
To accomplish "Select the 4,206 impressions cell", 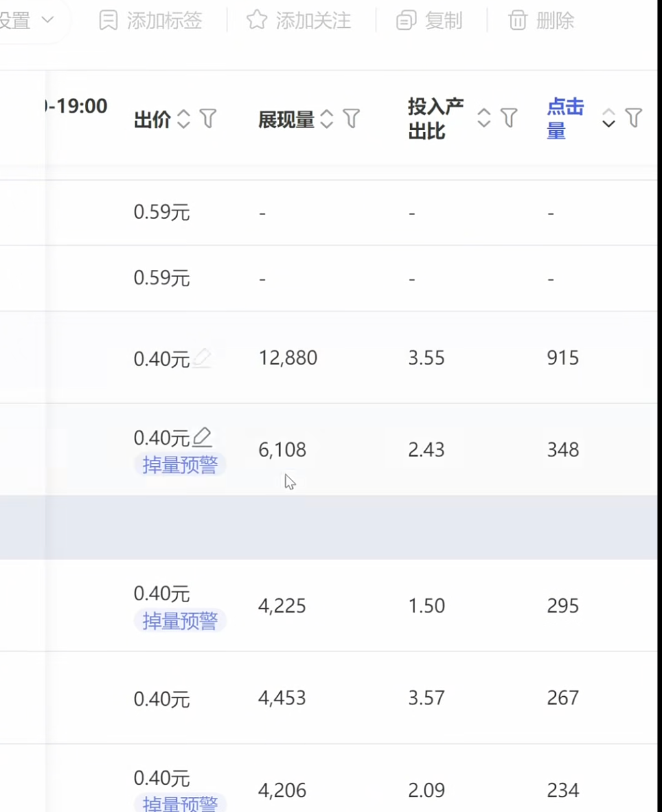I will [282, 791].
